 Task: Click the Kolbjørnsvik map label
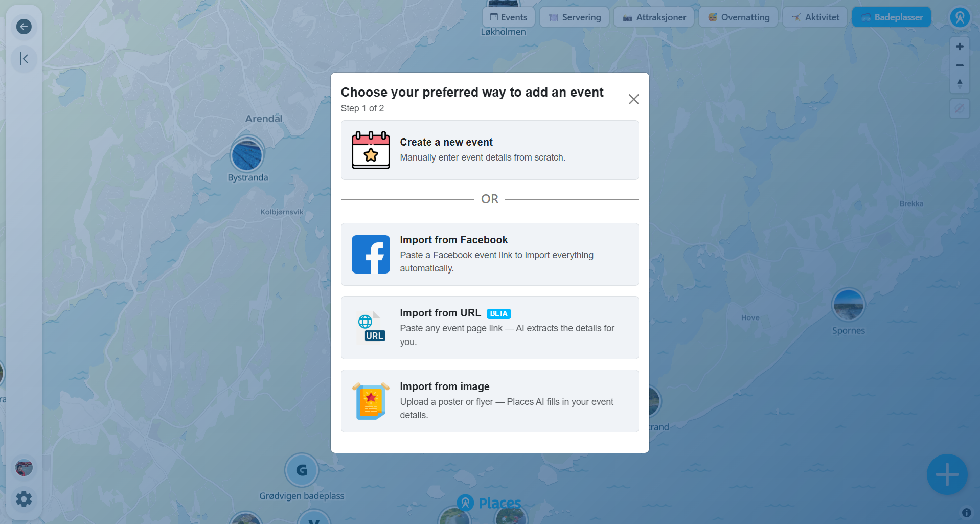coord(282,212)
